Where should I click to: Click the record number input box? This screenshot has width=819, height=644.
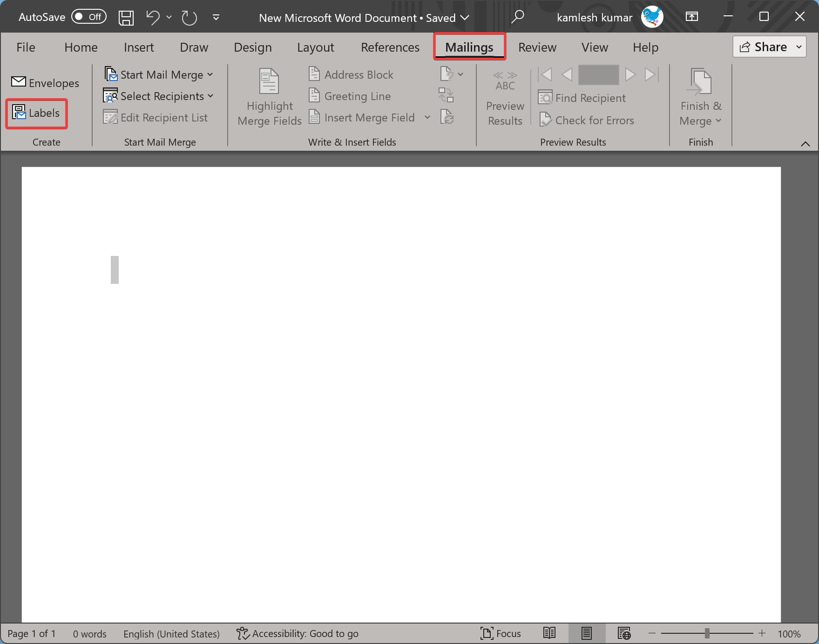598,75
